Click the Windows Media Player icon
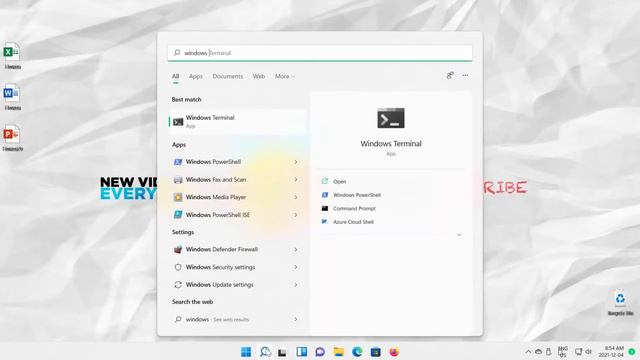This screenshot has height=360, width=640. click(x=178, y=197)
